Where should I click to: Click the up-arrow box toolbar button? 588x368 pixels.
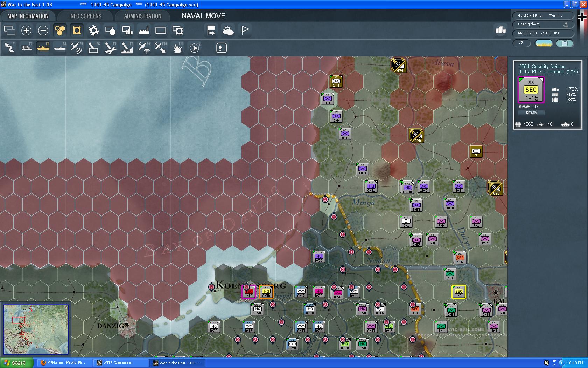(x=221, y=48)
